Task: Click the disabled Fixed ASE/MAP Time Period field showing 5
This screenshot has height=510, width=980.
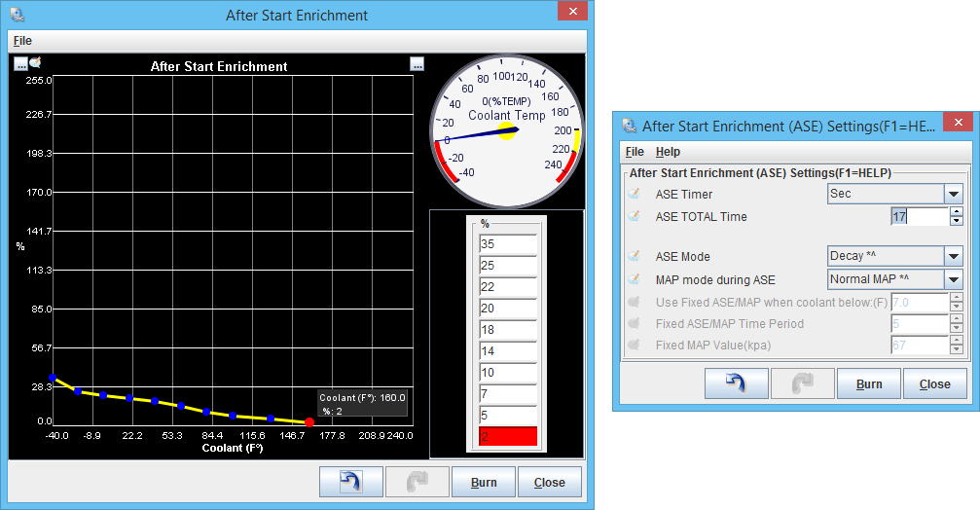Action: [x=920, y=324]
